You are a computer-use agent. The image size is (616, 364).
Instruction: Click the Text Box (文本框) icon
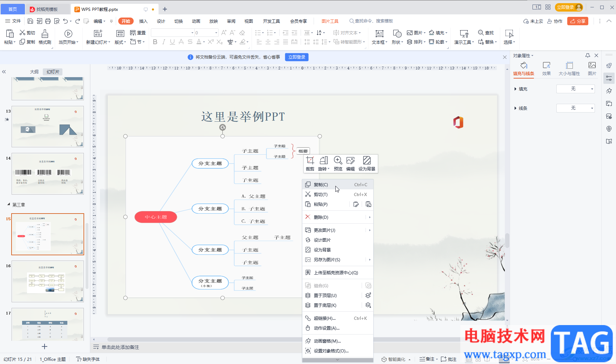[x=379, y=34]
